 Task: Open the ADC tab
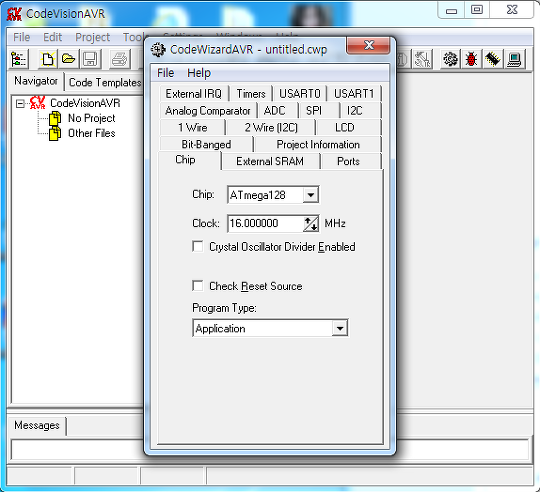coord(274,111)
